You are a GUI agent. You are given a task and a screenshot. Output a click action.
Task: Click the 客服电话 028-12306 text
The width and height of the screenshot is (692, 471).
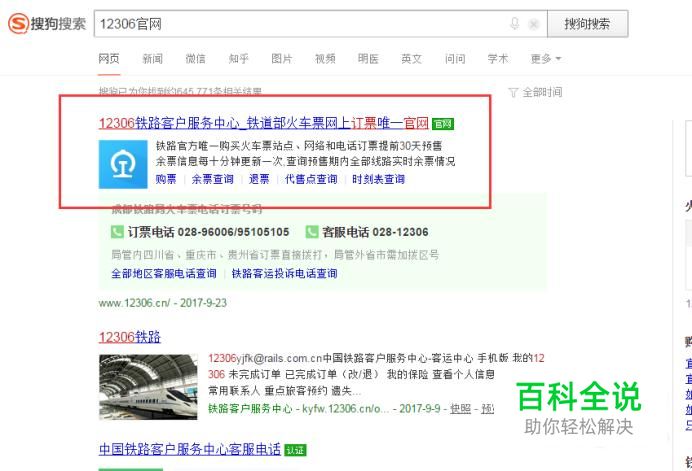click(x=375, y=232)
